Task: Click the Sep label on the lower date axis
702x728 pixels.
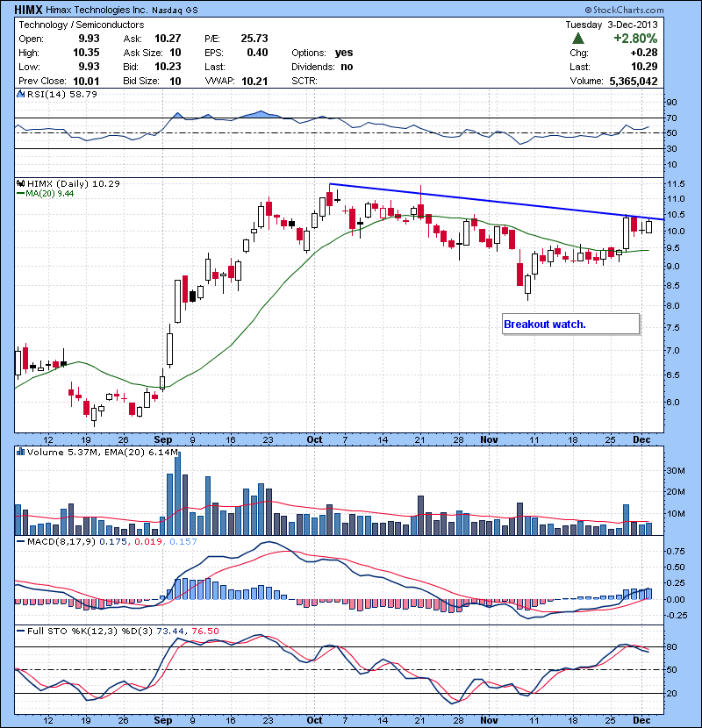Action: [x=162, y=720]
